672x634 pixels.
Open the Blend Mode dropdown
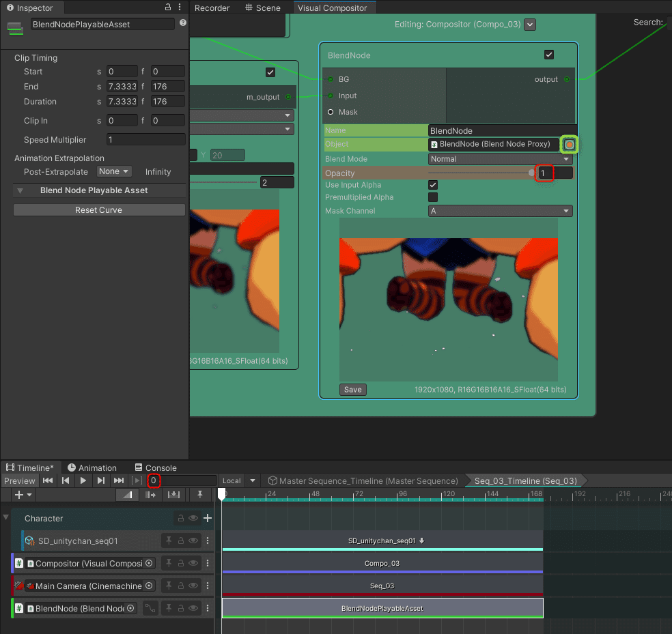500,159
